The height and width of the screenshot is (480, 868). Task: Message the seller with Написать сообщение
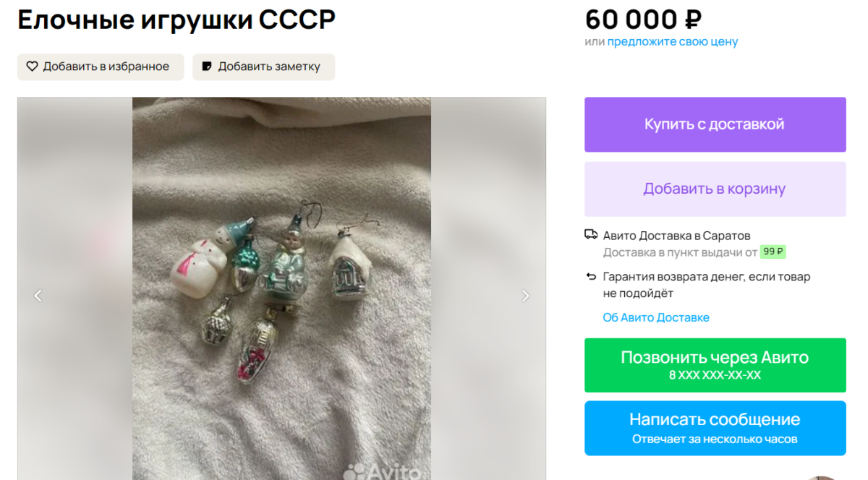tap(715, 428)
